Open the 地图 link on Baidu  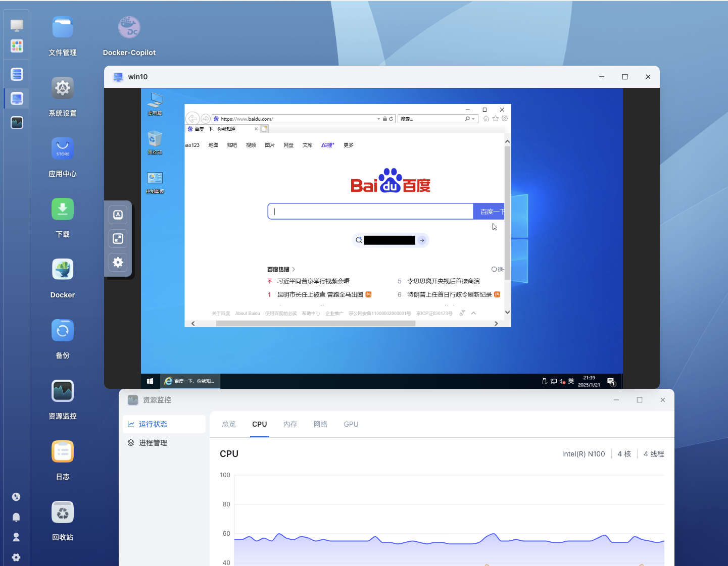point(213,145)
